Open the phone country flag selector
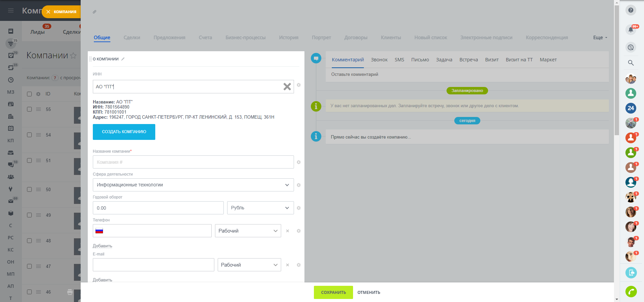The image size is (644, 302). point(99,231)
